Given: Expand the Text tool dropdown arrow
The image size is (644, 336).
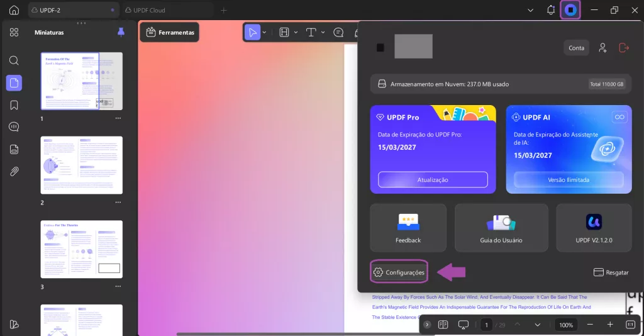Looking at the screenshot, I should 323,32.
